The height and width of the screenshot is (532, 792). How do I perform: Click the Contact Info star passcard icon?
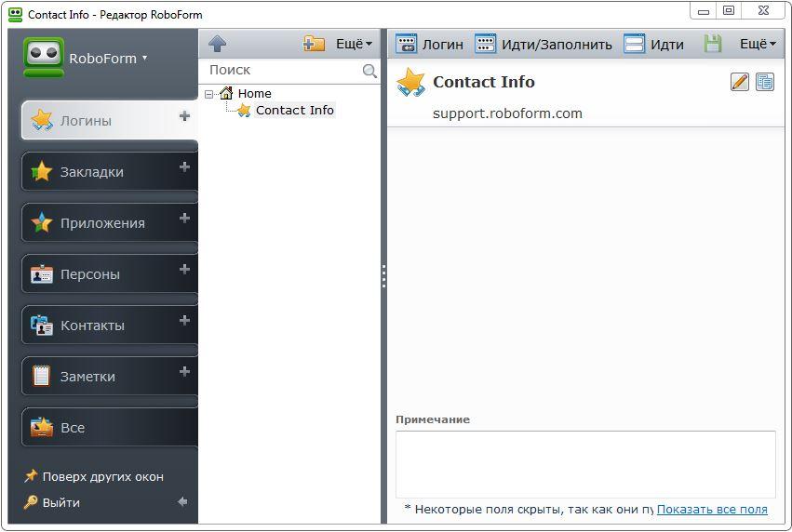point(410,82)
